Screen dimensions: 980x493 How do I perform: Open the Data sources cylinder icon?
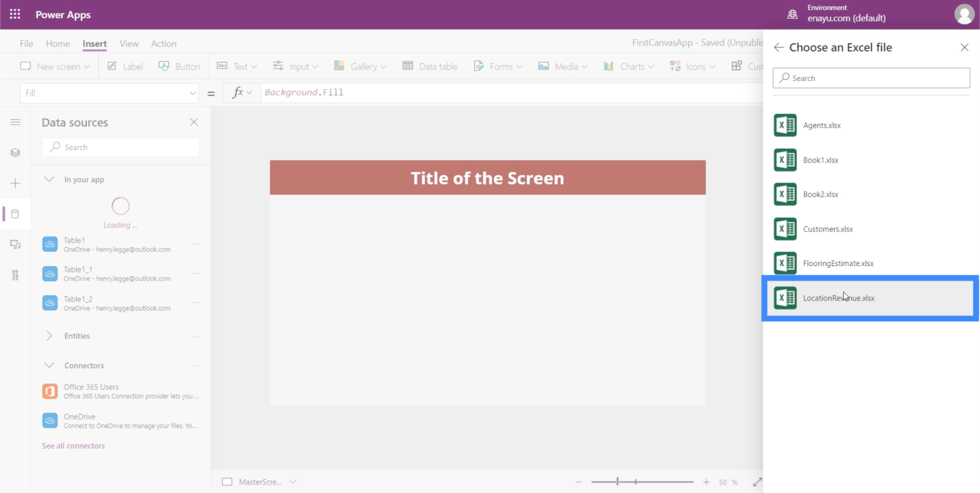(x=16, y=214)
